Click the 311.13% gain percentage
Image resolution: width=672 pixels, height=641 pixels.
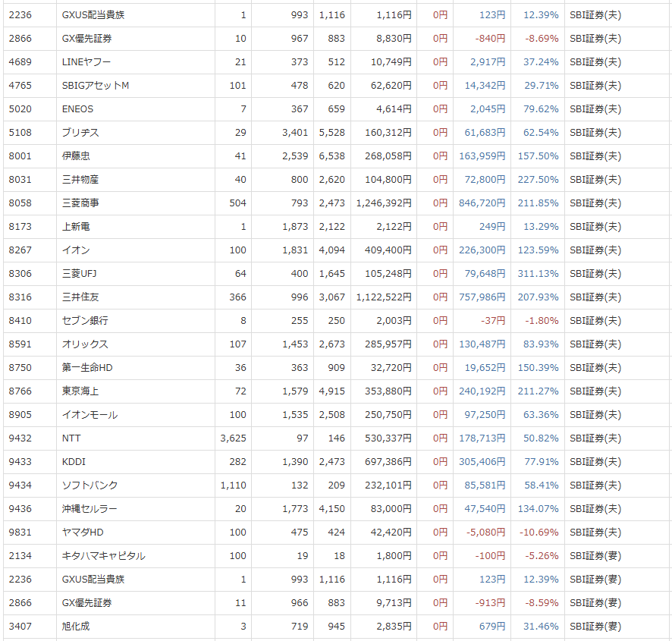(x=538, y=274)
